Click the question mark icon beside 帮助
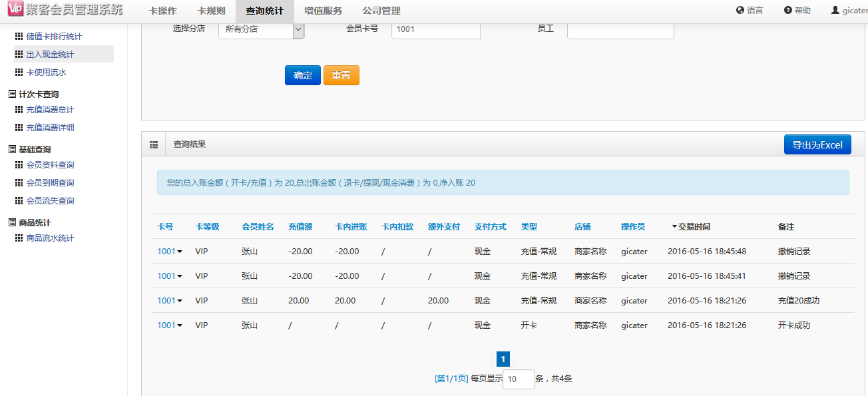 point(788,11)
